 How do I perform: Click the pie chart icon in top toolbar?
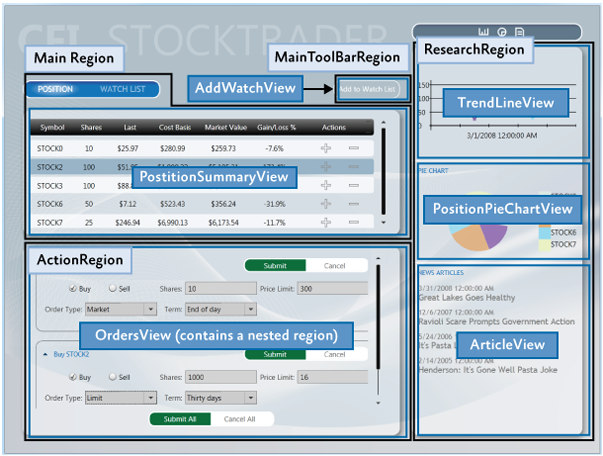click(502, 32)
